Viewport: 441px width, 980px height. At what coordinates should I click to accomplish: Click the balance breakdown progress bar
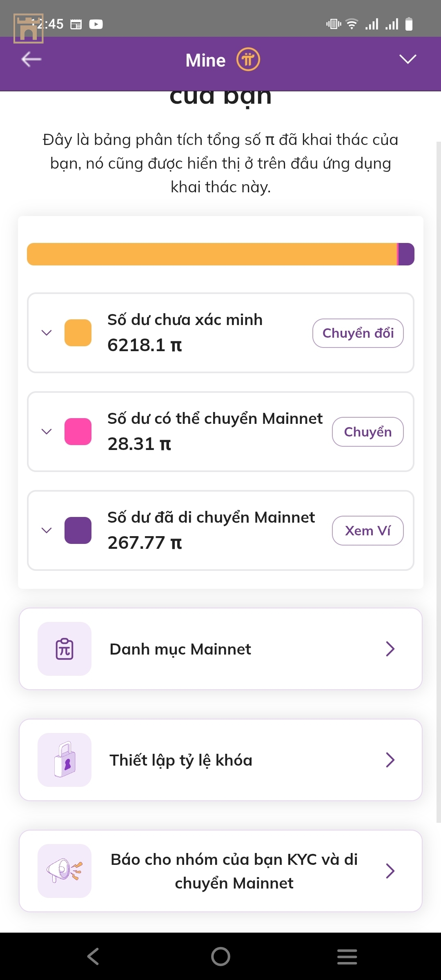220,254
